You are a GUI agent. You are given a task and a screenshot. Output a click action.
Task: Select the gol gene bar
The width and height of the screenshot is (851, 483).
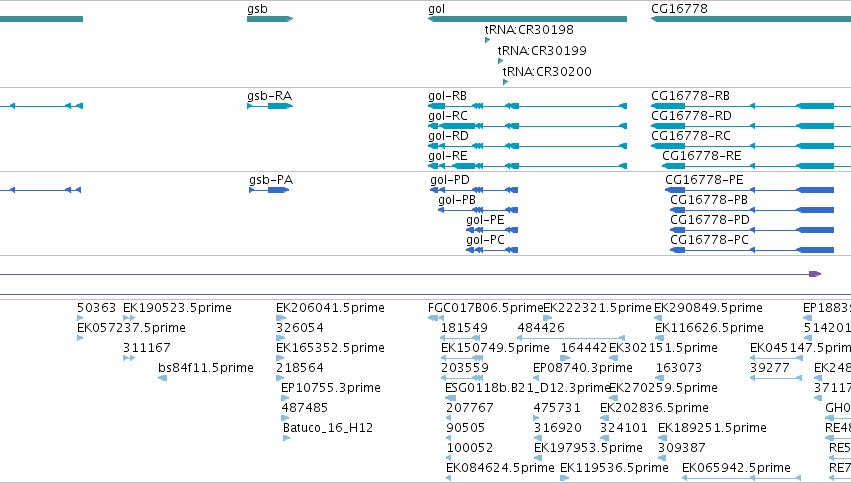click(527, 19)
